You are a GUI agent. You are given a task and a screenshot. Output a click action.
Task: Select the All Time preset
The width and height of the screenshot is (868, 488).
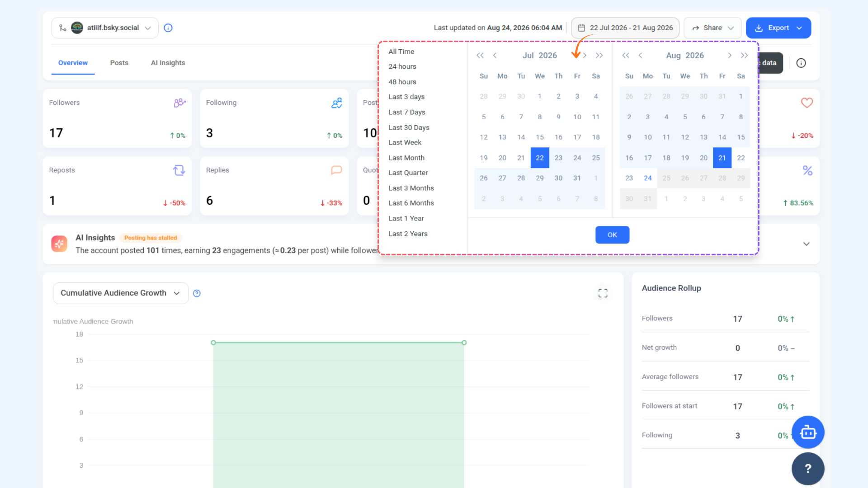[x=401, y=52]
